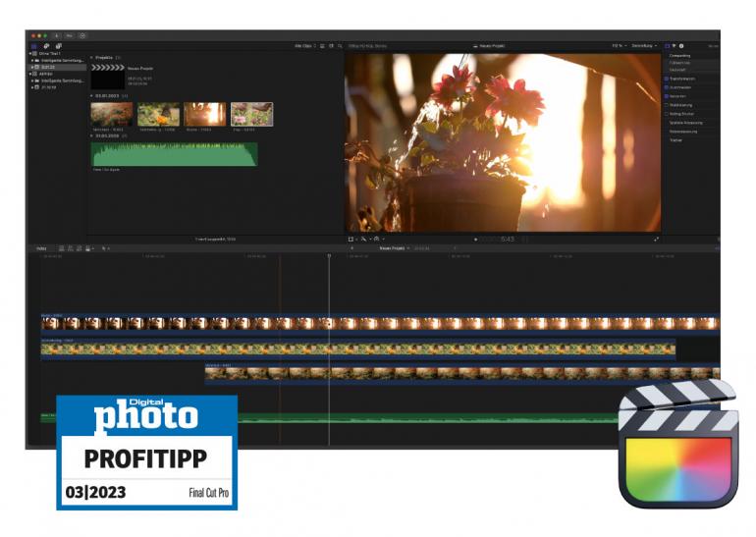Open photos and audio sidebar icon

[46, 46]
